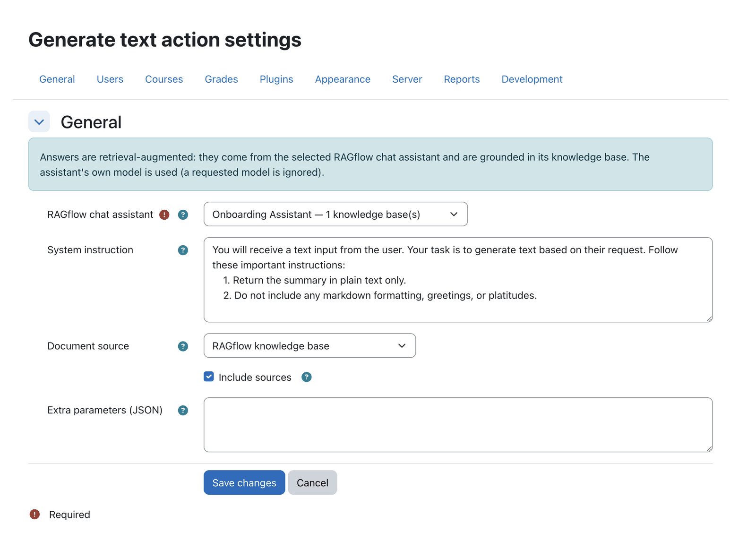Click the General section heading

(91, 122)
